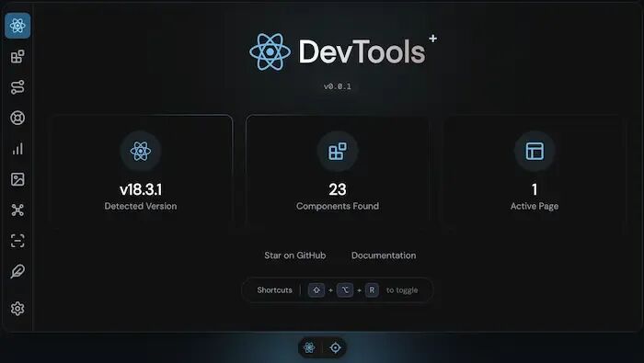644x363 pixels.
Task: Click the Option key shortcut badge
Action: 345,290
